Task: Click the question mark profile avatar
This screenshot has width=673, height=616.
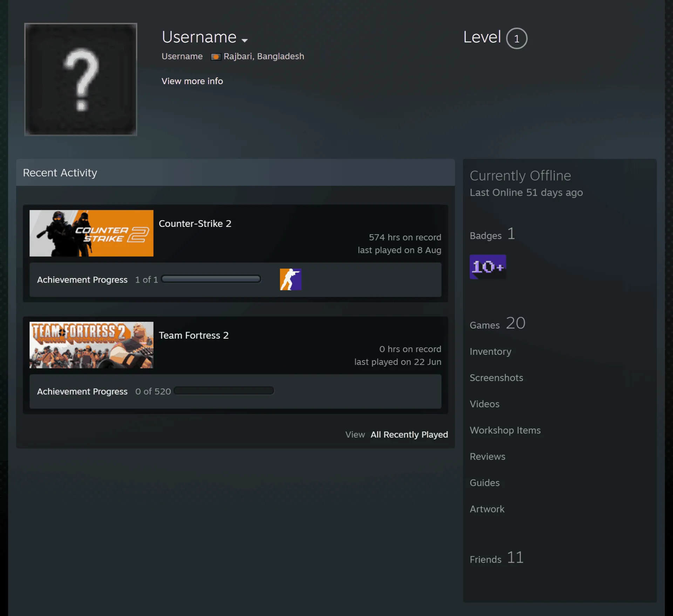Action: 81,79
